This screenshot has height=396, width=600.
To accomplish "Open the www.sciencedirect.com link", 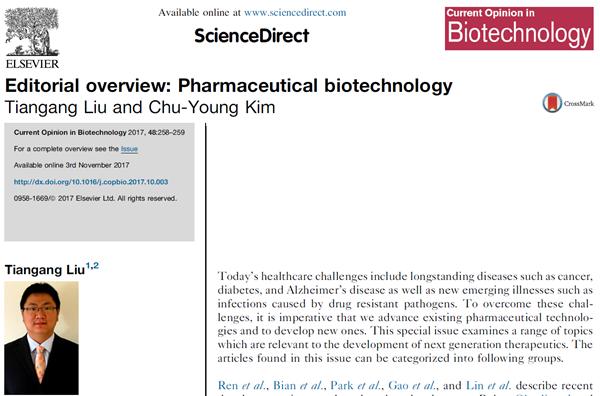I will (x=295, y=13).
